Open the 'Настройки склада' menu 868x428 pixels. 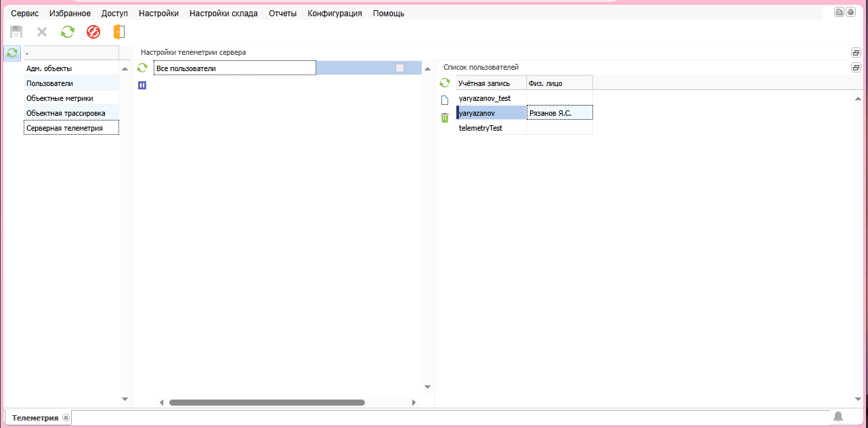pyautogui.click(x=223, y=14)
